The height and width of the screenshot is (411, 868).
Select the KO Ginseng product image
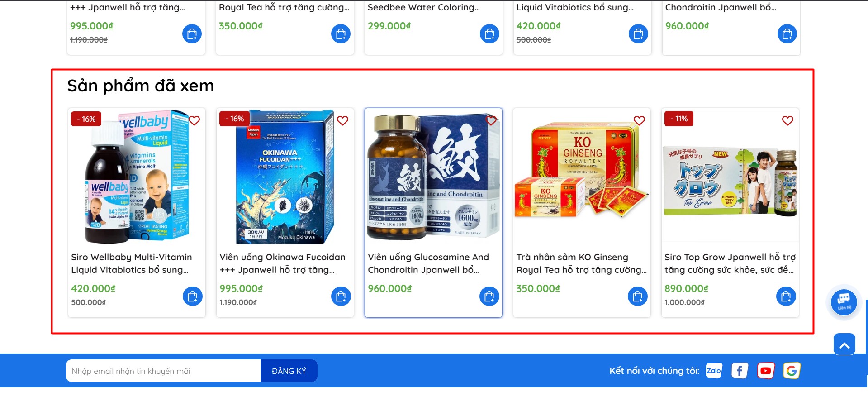coord(582,175)
